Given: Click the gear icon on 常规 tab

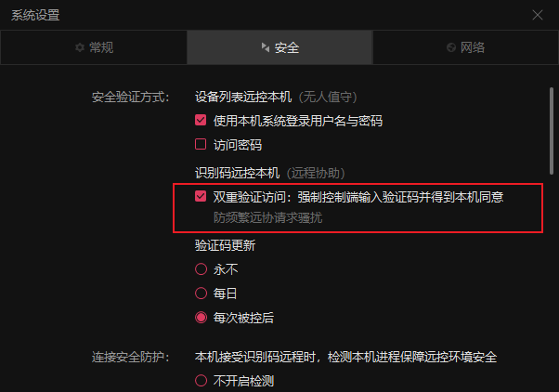Looking at the screenshot, I should coord(80,47).
